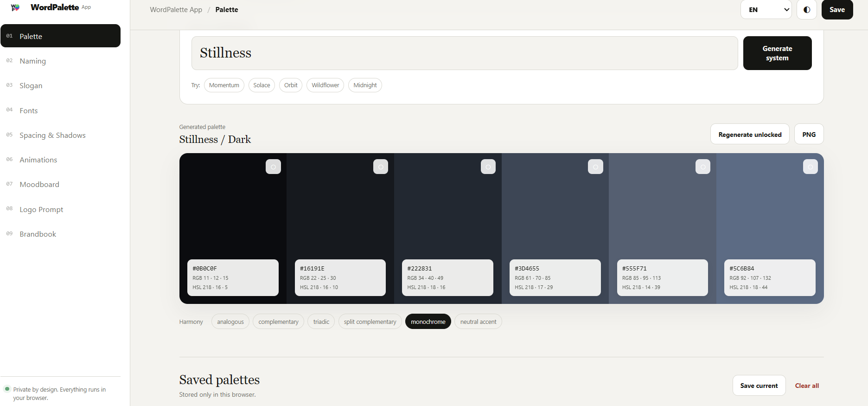Go to Animations section
The width and height of the screenshot is (868, 406).
pyautogui.click(x=60, y=160)
